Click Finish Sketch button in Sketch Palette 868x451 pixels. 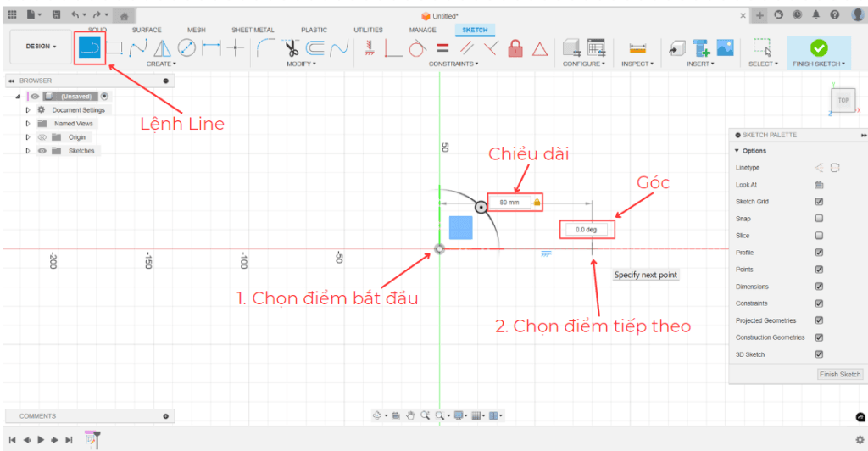point(839,374)
